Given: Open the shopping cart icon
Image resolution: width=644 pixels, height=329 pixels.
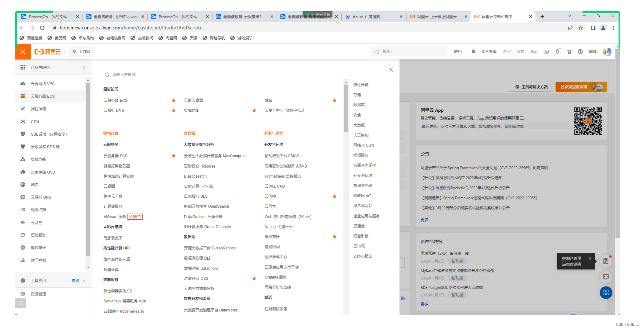Looking at the screenshot, I should click(x=569, y=52).
